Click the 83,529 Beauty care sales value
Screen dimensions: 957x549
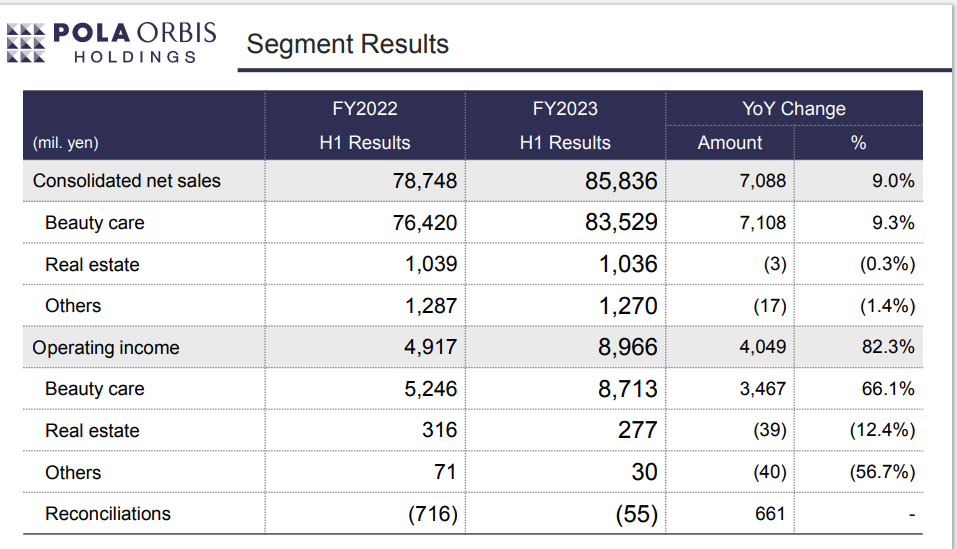621,223
